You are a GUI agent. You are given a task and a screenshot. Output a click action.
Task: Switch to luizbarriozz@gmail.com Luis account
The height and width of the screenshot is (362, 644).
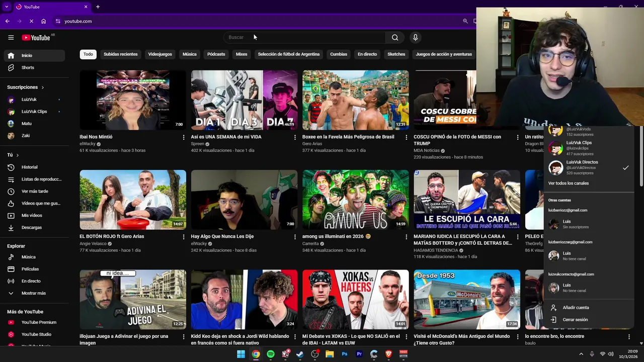pos(589,224)
